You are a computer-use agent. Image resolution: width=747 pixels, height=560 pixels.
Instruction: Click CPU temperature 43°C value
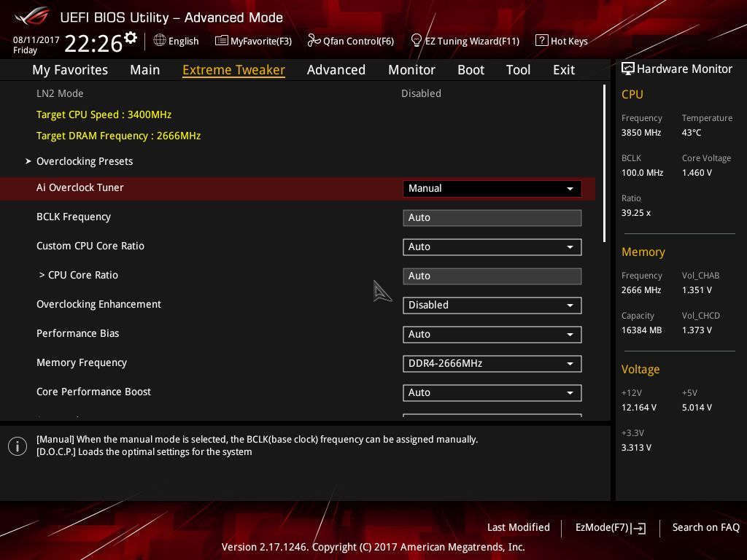(692, 133)
